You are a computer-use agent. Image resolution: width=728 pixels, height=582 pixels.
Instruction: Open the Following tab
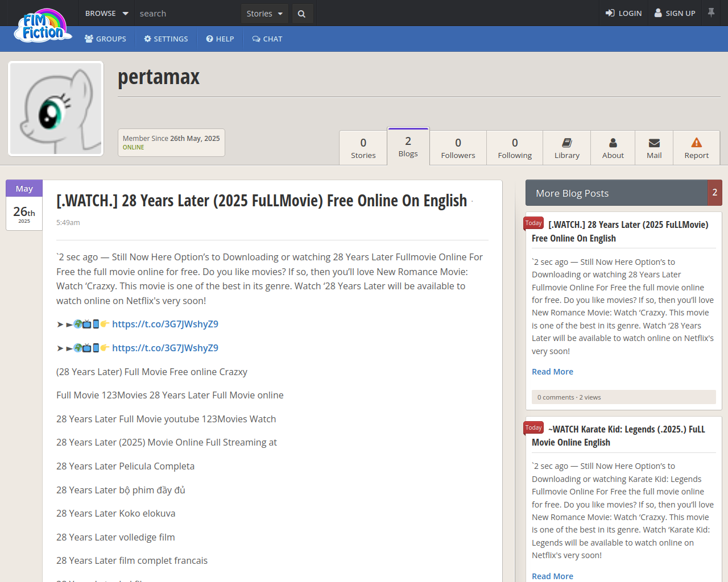[515, 148]
